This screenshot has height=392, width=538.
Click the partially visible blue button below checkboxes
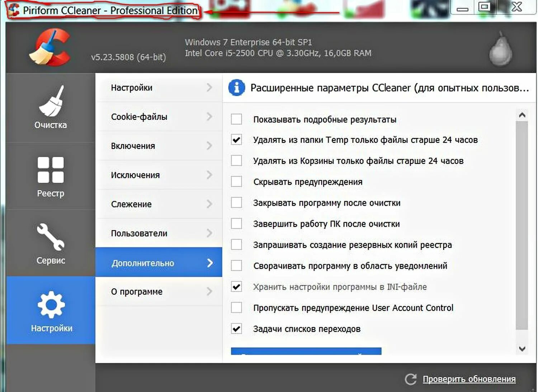(x=306, y=351)
